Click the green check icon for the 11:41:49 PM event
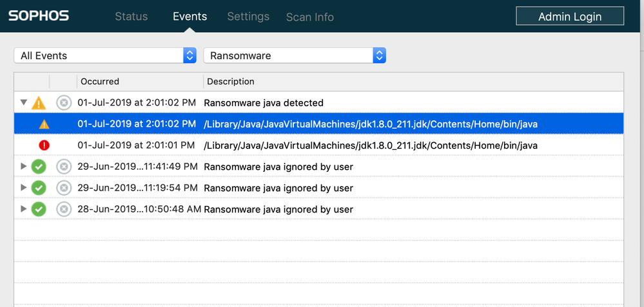This screenshot has height=307, width=644. [x=39, y=167]
